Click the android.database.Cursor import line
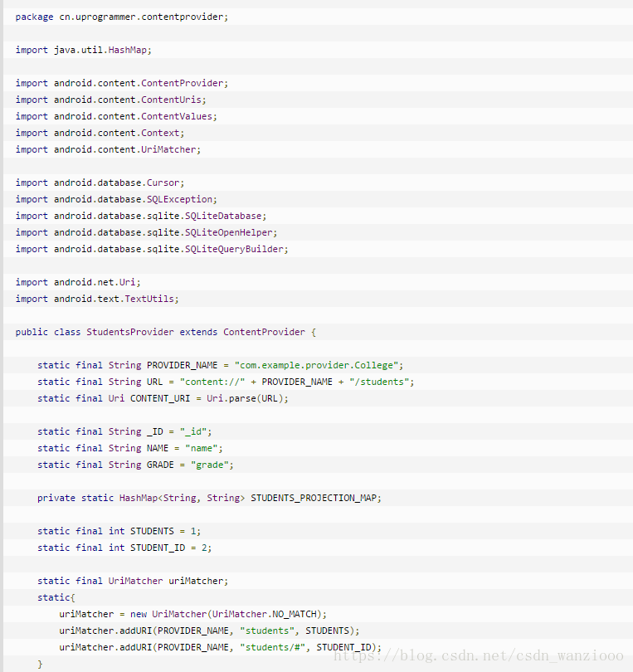This screenshot has width=633, height=672. point(100,183)
